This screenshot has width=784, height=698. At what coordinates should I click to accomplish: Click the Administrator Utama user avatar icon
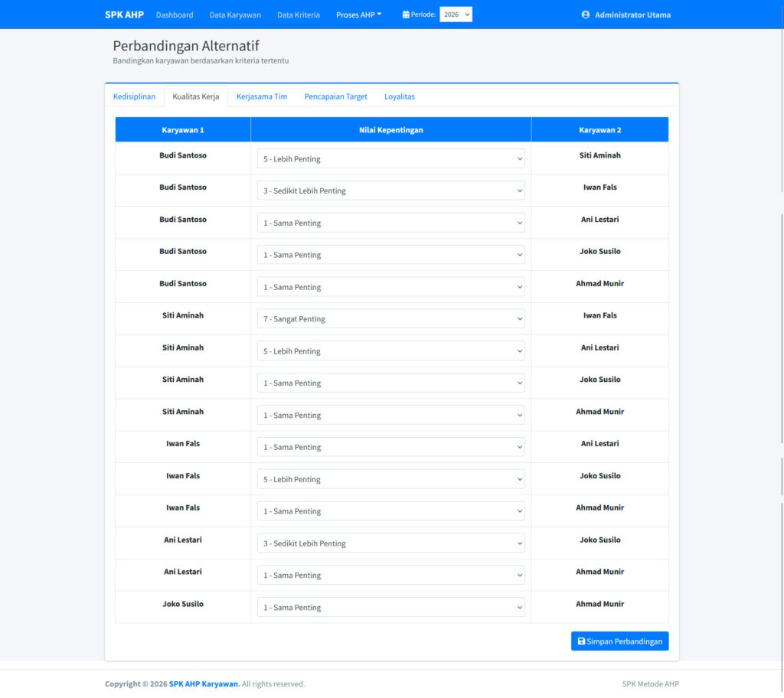coord(586,15)
